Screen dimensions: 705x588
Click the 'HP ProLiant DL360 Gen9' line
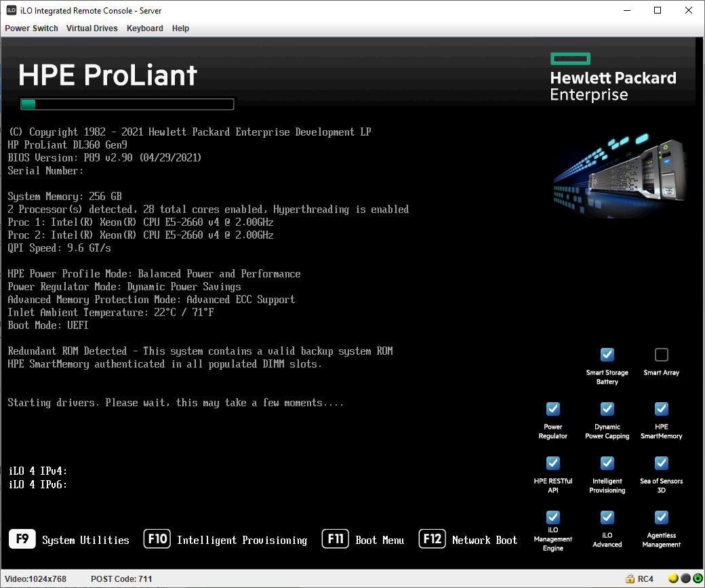coord(67,145)
